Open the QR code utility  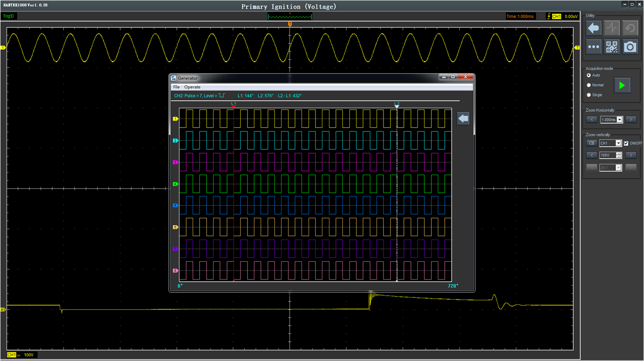coord(612,47)
